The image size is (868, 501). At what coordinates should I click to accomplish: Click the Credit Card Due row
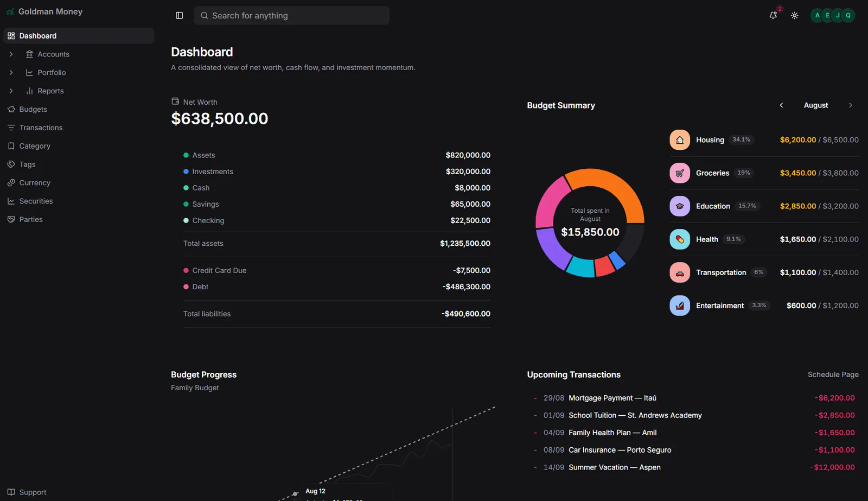coord(337,270)
